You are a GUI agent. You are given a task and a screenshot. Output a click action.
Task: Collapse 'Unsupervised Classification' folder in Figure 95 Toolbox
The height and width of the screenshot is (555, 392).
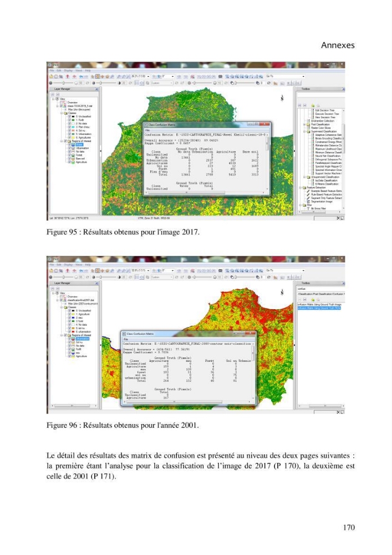click(304, 177)
